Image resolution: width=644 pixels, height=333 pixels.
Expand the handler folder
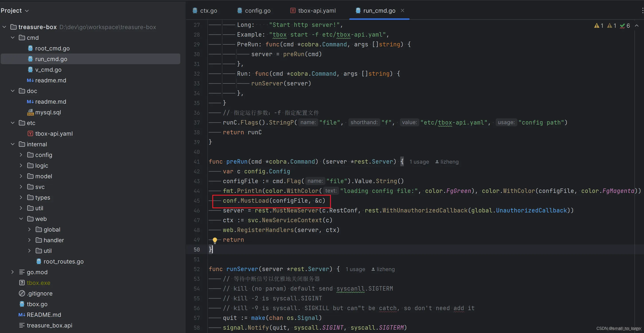point(29,240)
